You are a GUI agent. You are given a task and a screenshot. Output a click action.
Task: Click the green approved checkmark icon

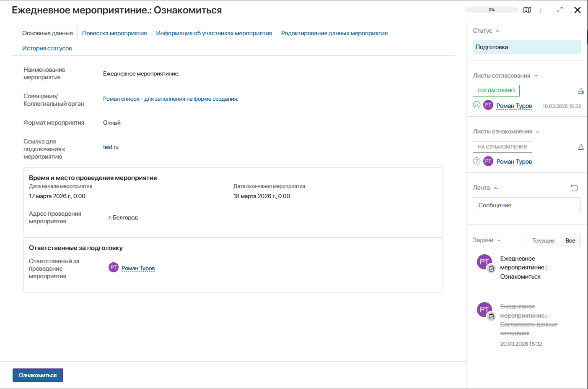[477, 105]
